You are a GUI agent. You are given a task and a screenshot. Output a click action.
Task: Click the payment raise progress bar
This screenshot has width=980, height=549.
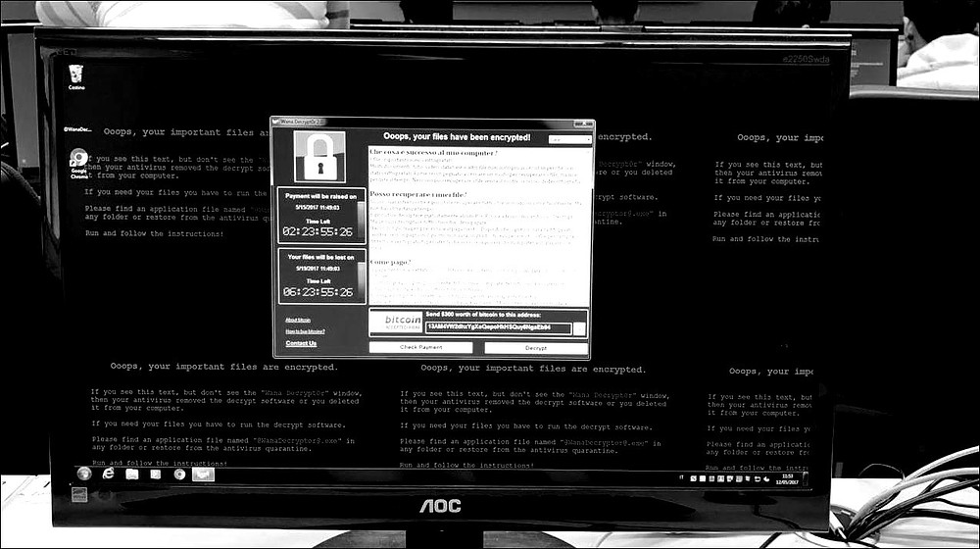click(x=361, y=221)
